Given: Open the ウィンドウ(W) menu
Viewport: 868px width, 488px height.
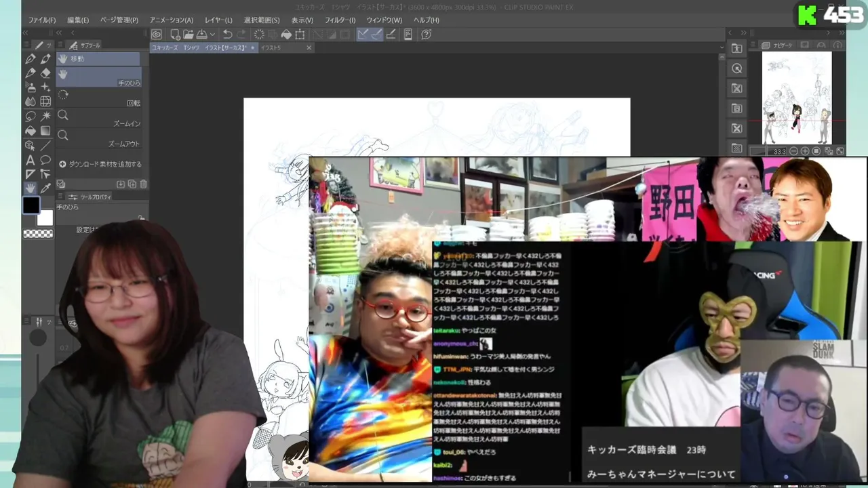Looking at the screenshot, I should click(384, 20).
